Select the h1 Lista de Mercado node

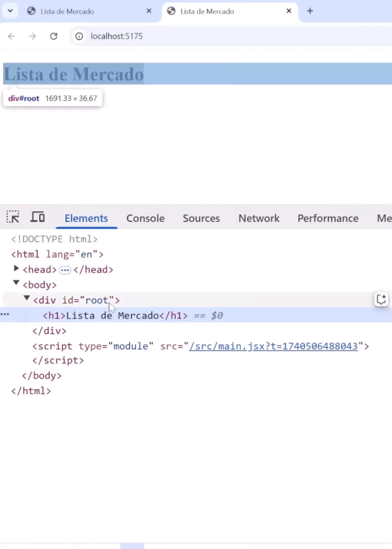point(115,316)
